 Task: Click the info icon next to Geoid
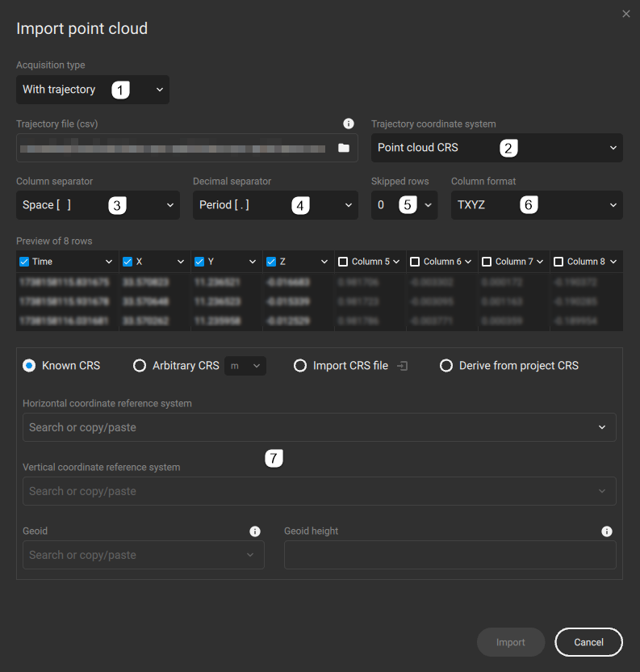coord(255,531)
